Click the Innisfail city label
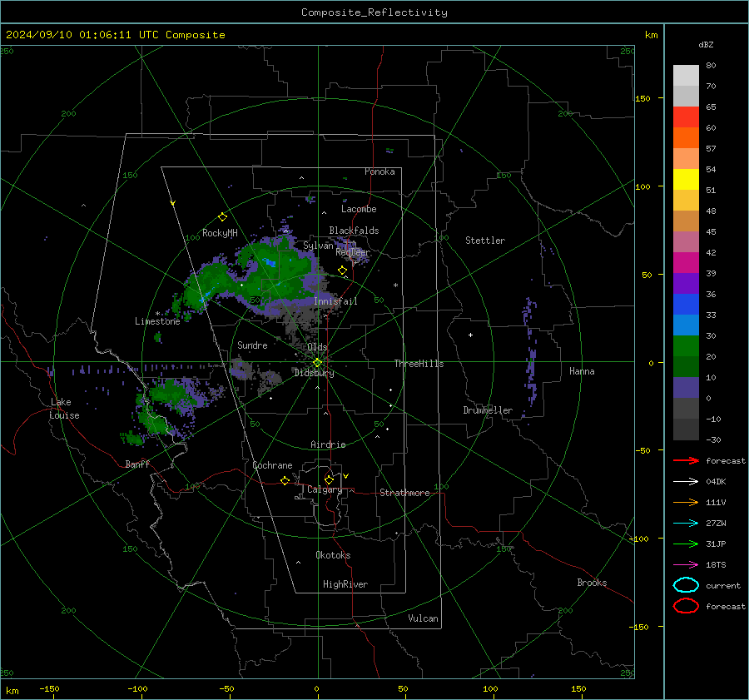The image size is (749, 700). (x=335, y=301)
